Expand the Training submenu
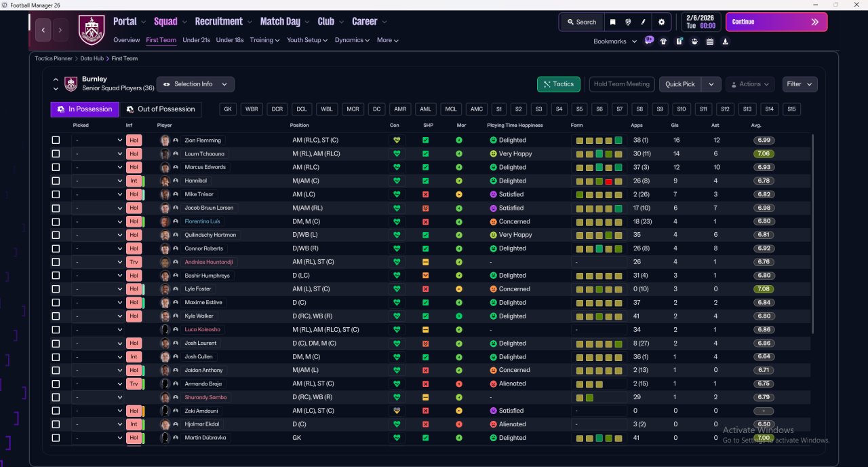This screenshot has width=868, height=467. click(264, 40)
